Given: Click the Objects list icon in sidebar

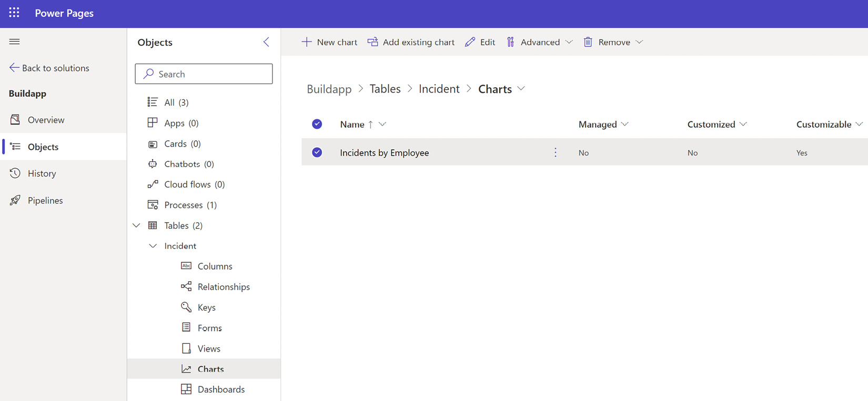Looking at the screenshot, I should [x=15, y=147].
